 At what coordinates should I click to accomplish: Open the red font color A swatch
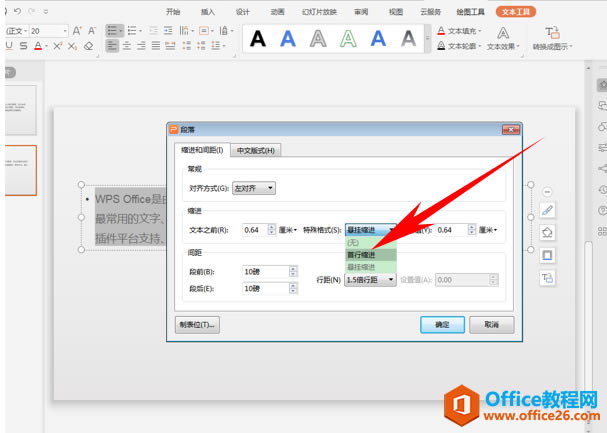(38, 46)
